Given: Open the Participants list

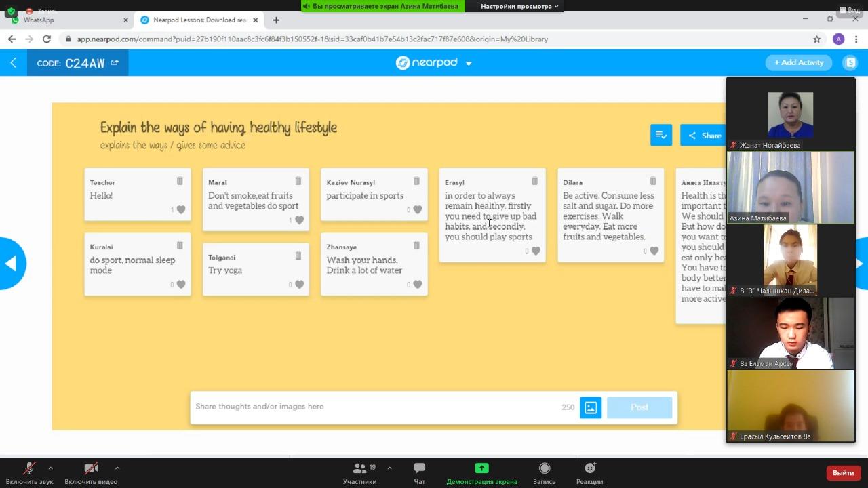Looking at the screenshot, I should pyautogui.click(x=360, y=473).
